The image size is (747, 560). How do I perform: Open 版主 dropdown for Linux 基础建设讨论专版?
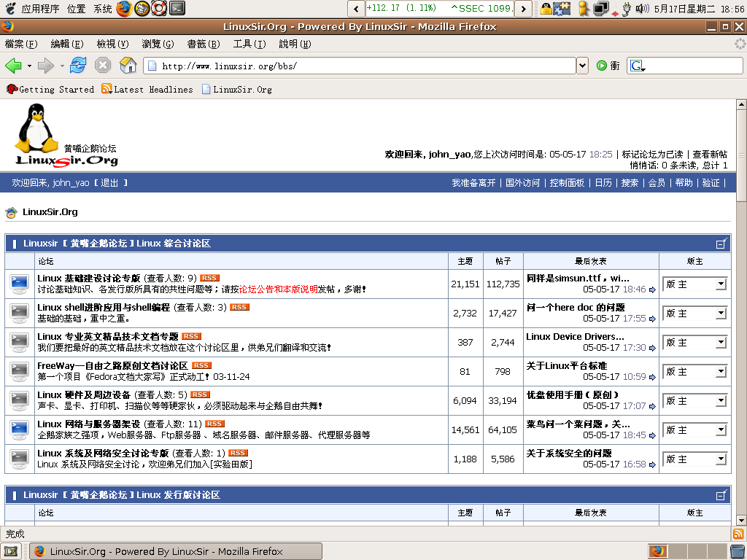coord(694,284)
